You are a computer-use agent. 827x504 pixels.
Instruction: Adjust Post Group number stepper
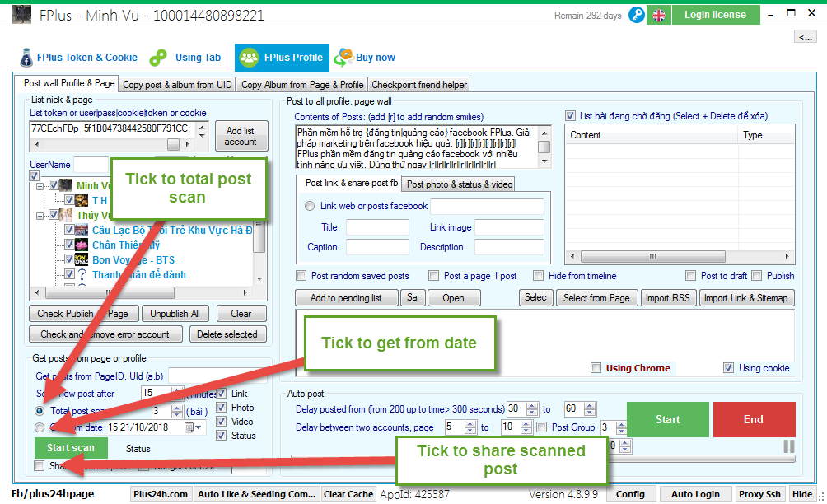(621, 427)
